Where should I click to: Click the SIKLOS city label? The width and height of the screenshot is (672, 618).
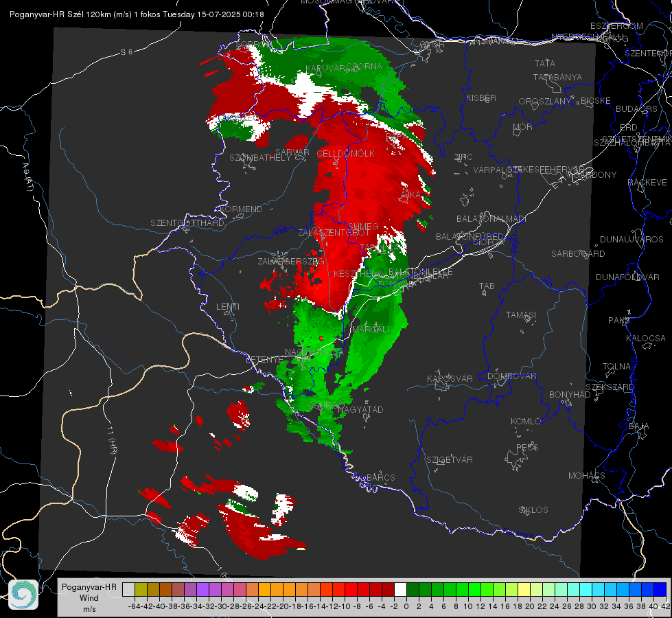tap(533, 510)
